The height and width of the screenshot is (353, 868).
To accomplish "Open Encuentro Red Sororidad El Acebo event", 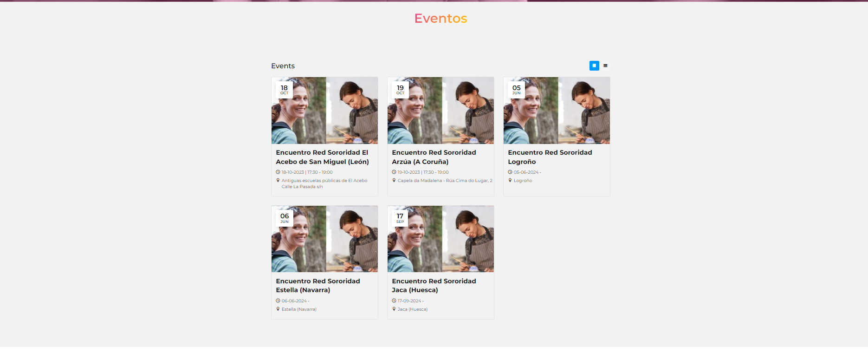I will (x=323, y=157).
